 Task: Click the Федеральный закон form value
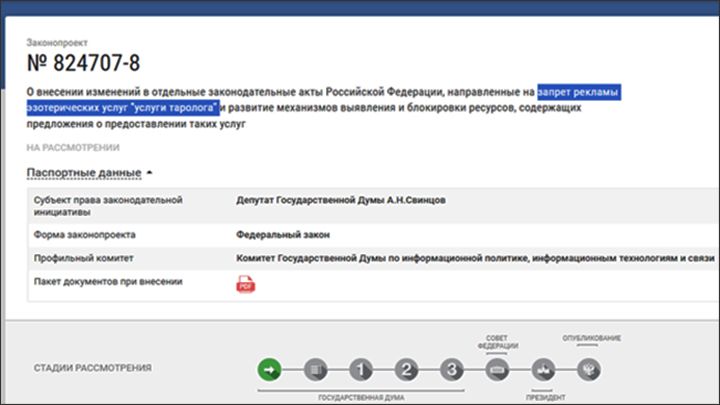point(283,235)
